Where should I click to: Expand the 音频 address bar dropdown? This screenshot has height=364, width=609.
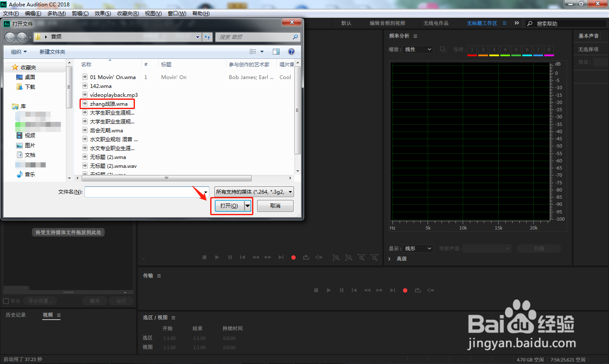tap(198, 37)
